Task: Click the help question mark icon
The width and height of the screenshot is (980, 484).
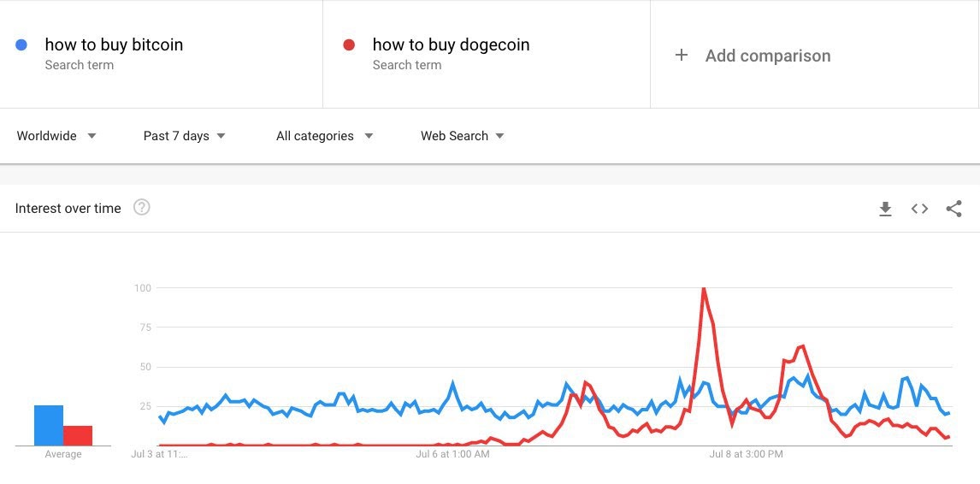Action: pyautogui.click(x=142, y=208)
